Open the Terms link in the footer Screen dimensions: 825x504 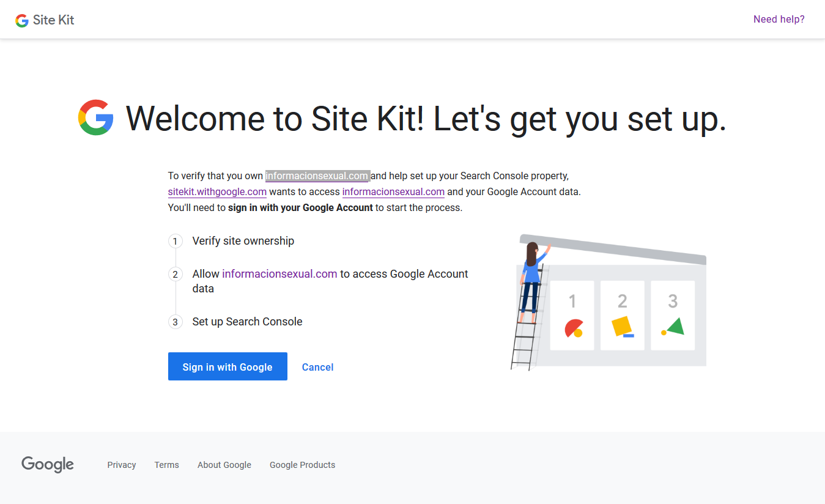tap(166, 465)
